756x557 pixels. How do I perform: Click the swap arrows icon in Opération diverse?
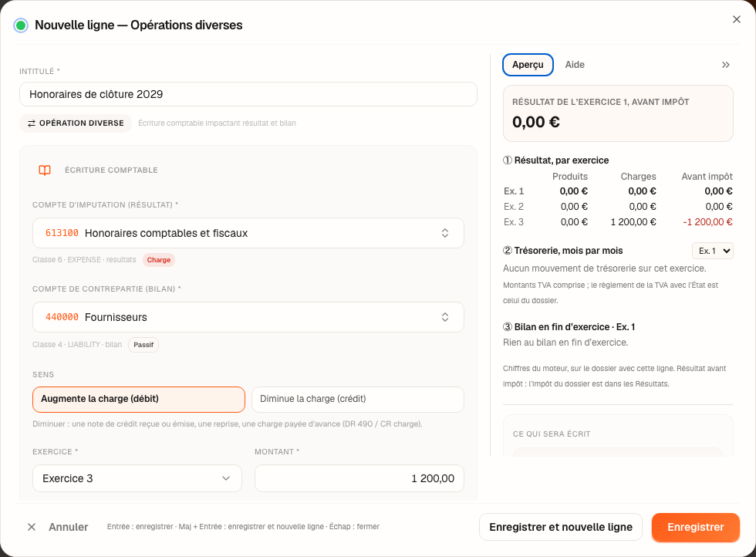point(32,123)
